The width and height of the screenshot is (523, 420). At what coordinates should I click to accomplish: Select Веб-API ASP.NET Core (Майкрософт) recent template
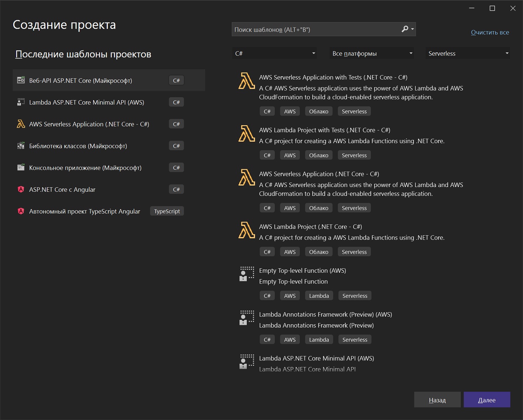[x=109, y=80]
